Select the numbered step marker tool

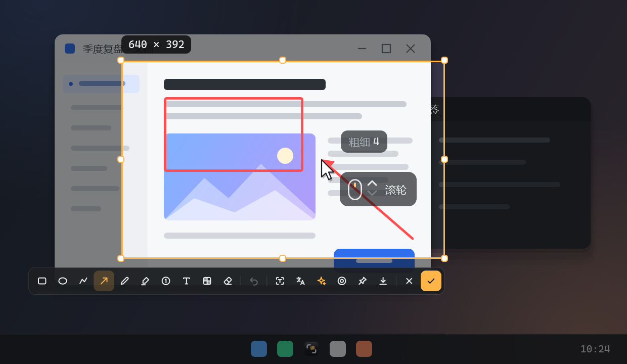(x=166, y=281)
